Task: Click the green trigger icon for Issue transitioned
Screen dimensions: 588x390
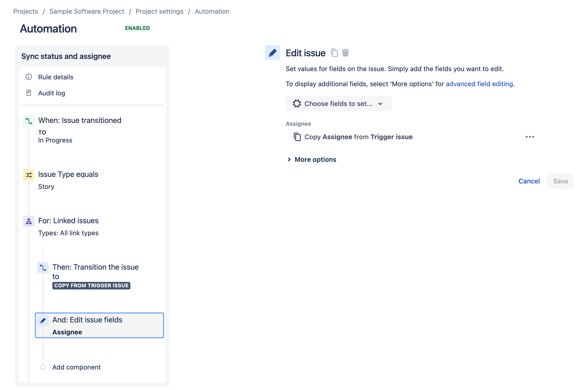Action: [x=29, y=121]
